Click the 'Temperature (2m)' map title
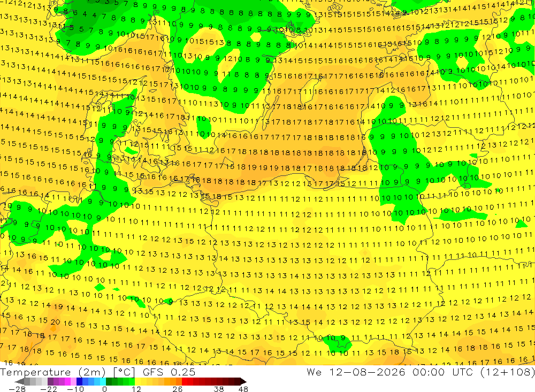Image resolution: width=535 pixels, height=392 pixels. 53,372
